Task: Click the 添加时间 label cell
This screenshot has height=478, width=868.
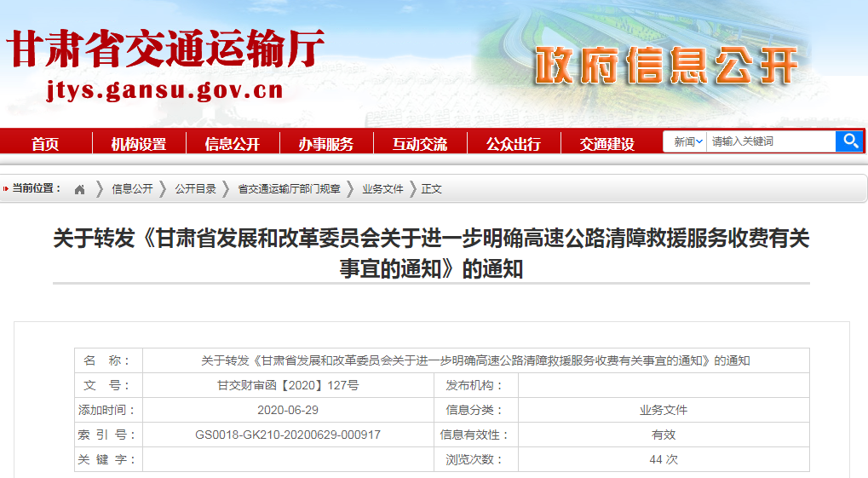Action: [108, 411]
